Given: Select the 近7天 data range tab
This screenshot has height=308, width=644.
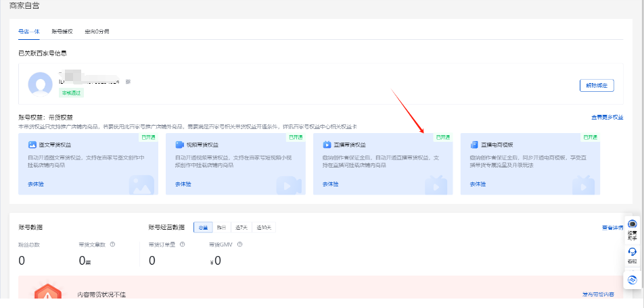Looking at the screenshot, I should point(241,227).
